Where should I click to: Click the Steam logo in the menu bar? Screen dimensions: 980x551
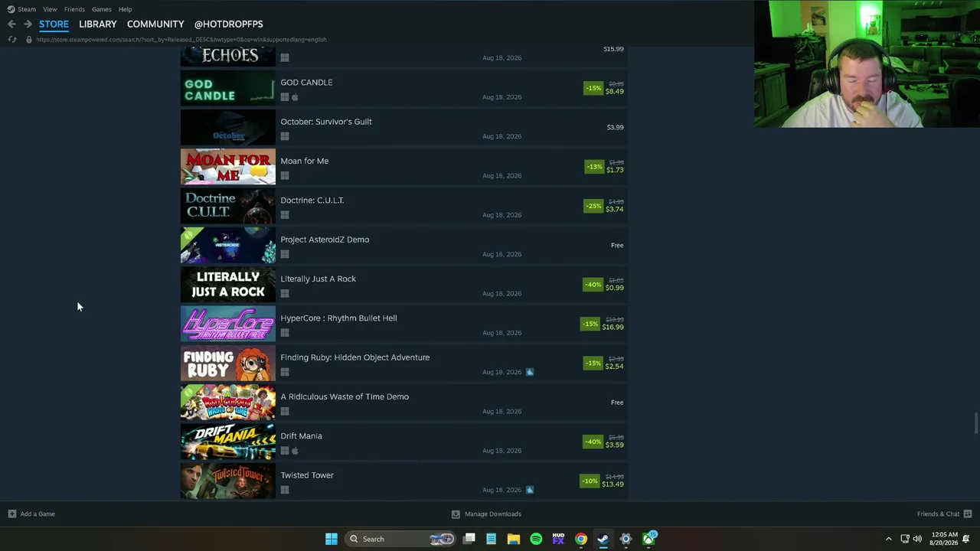pos(11,9)
